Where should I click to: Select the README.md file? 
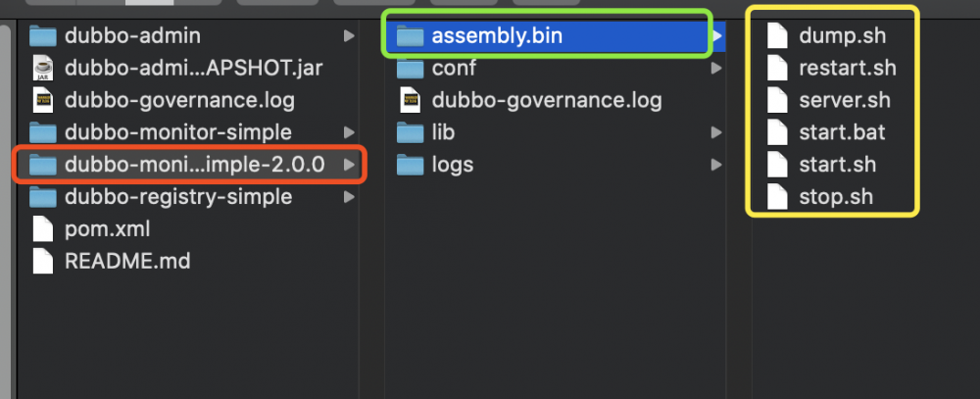127,262
